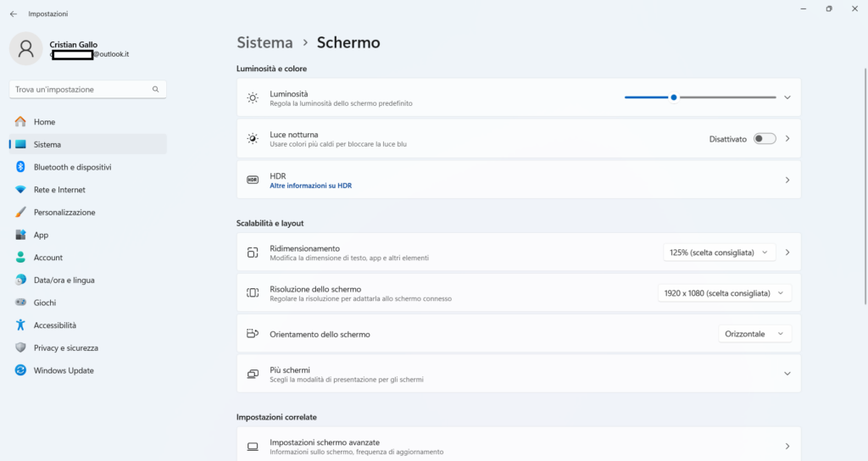868x461 pixels.
Task: Expand the Più schermi section
Action: click(x=787, y=374)
